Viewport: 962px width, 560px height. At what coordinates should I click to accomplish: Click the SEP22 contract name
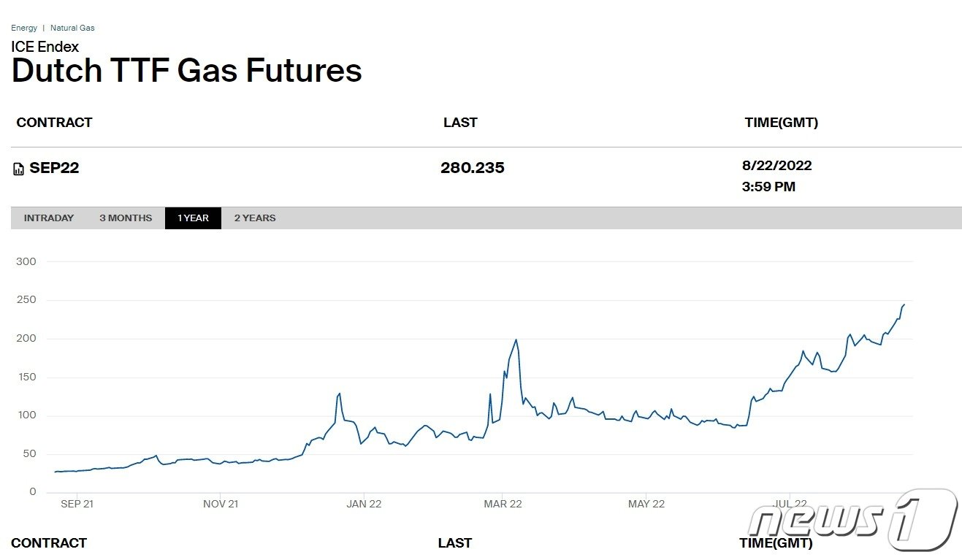click(x=54, y=168)
